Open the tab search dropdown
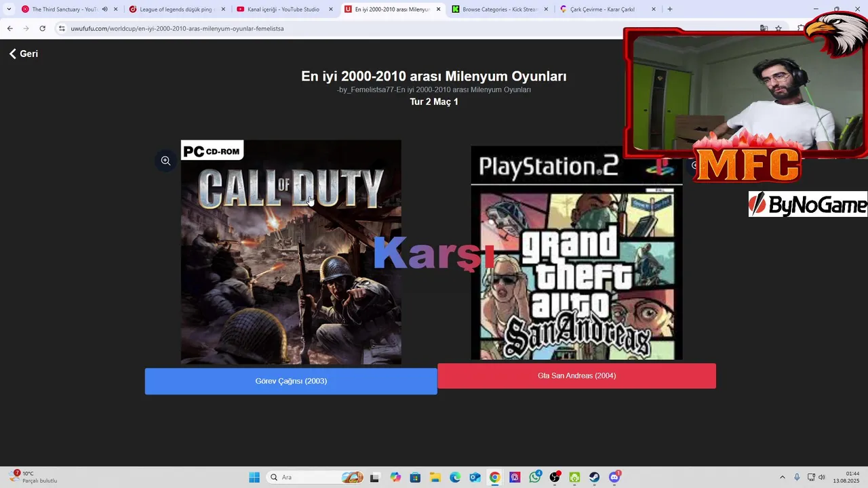This screenshot has width=868, height=488. point(9,9)
